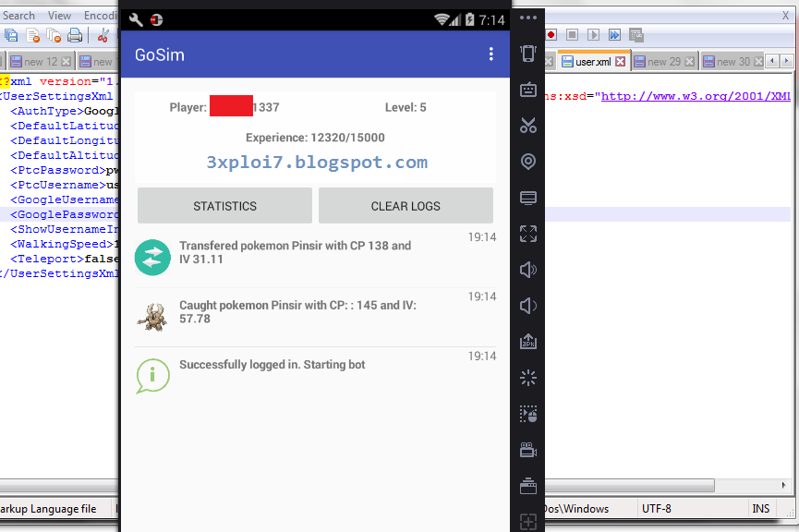Open the GoSim overflow menu
Viewport: 799px width, 532px height.
click(490, 54)
